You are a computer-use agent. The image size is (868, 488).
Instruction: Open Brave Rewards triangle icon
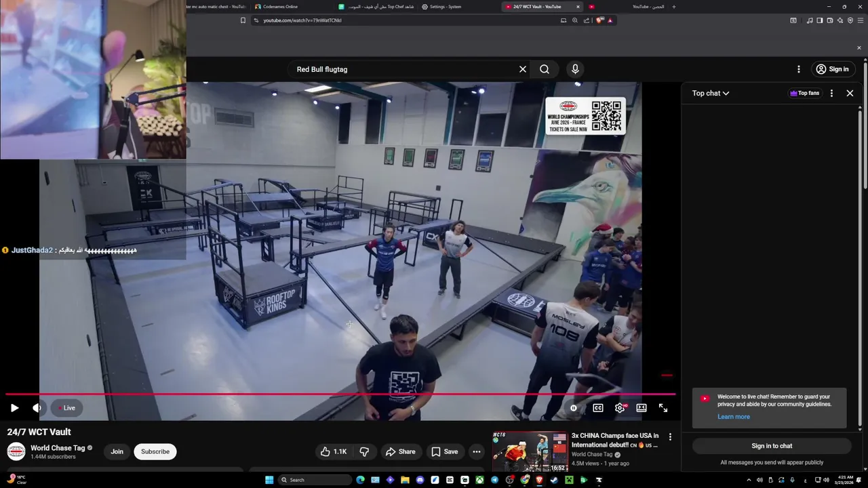pos(610,20)
